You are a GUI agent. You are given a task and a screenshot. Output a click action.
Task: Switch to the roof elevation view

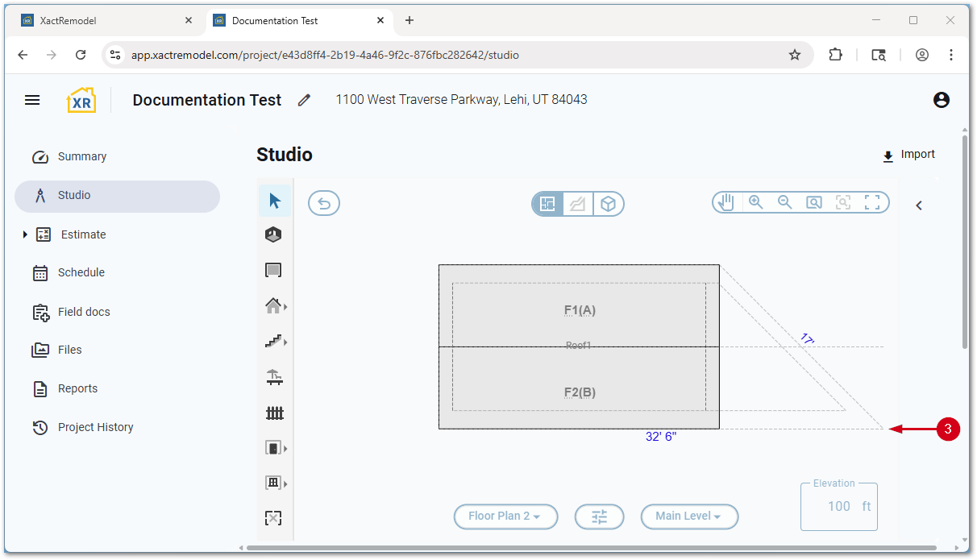click(x=577, y=205)
